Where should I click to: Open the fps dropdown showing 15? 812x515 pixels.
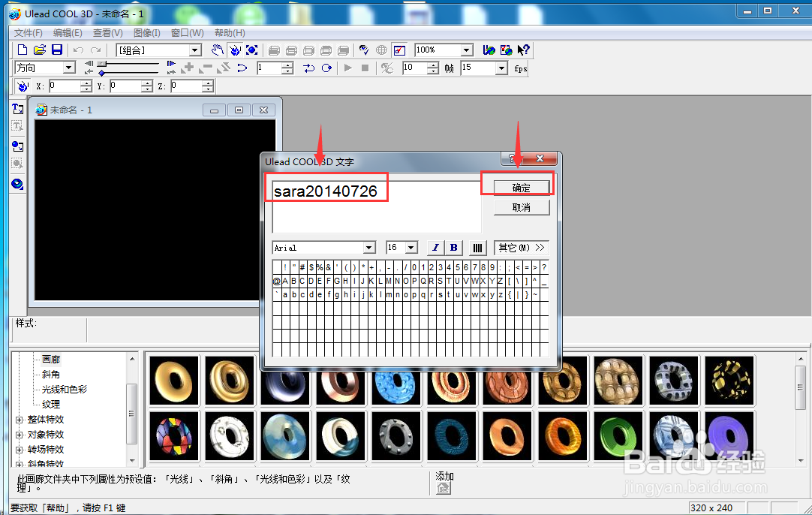(x=501, y=68)
